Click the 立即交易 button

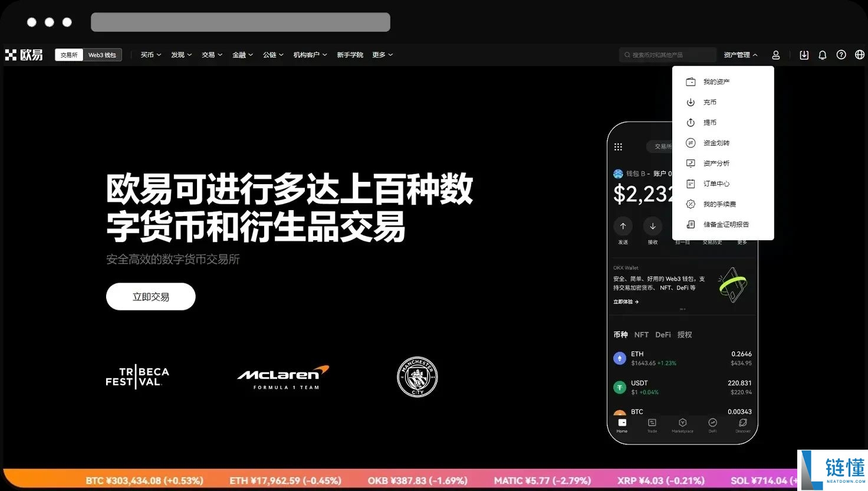[x=150, y=296]
